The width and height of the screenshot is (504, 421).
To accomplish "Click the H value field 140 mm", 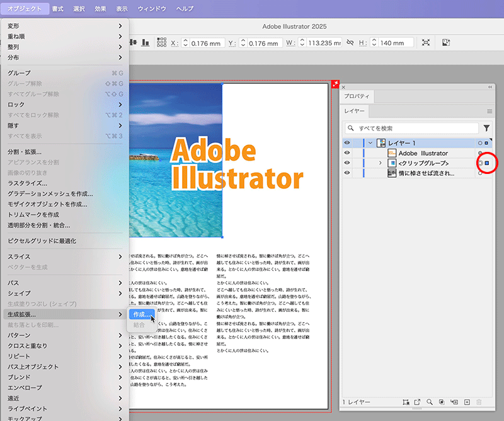I will click(x=396, y=43).
